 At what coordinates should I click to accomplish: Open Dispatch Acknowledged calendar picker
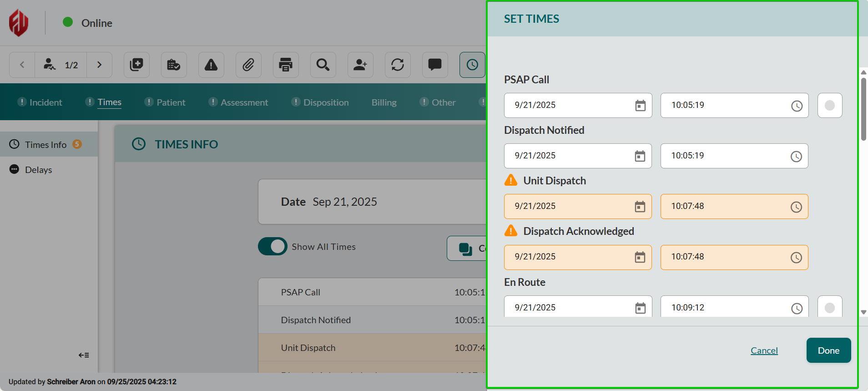point(640,258)
